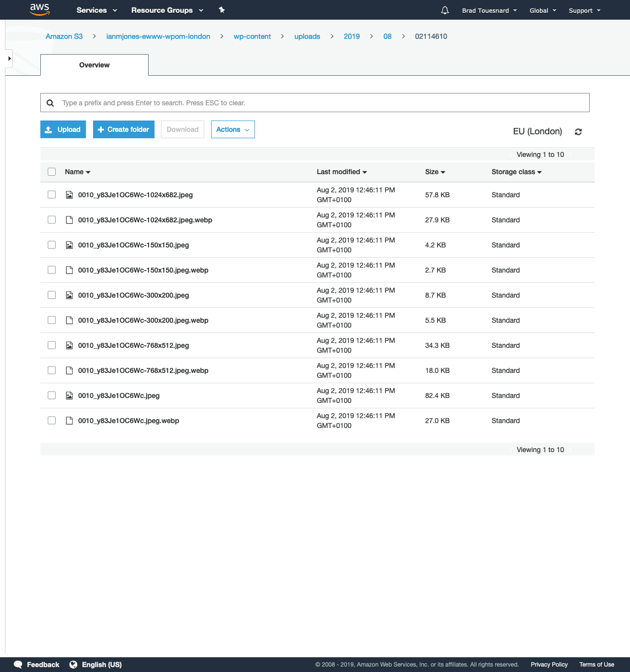Check the box for 0010_y83Je1OC6Wc.jpeg.webp
Screen dimensions: 630x672
(x=52, y=421)
